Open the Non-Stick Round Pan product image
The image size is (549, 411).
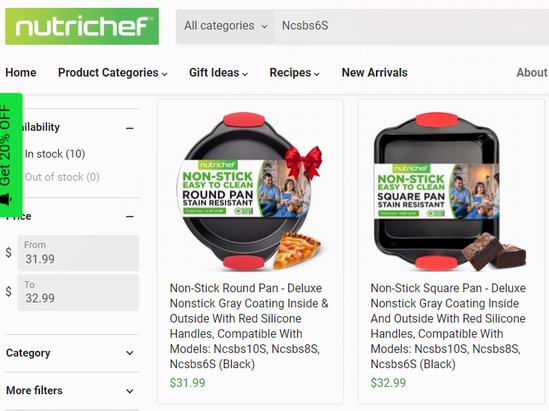pos(250,191)
